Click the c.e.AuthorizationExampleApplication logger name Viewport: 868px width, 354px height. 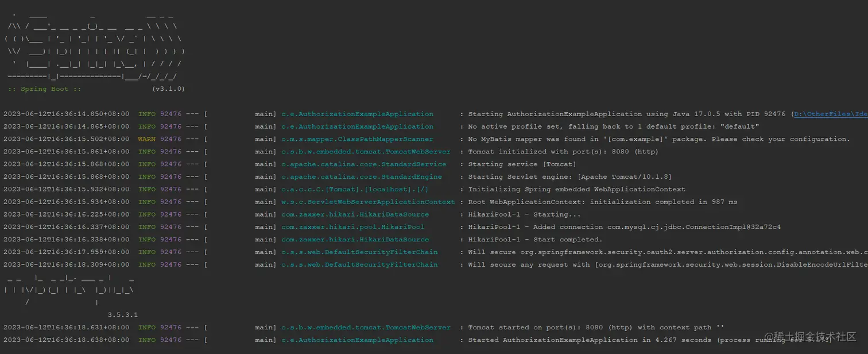[356, 114]
